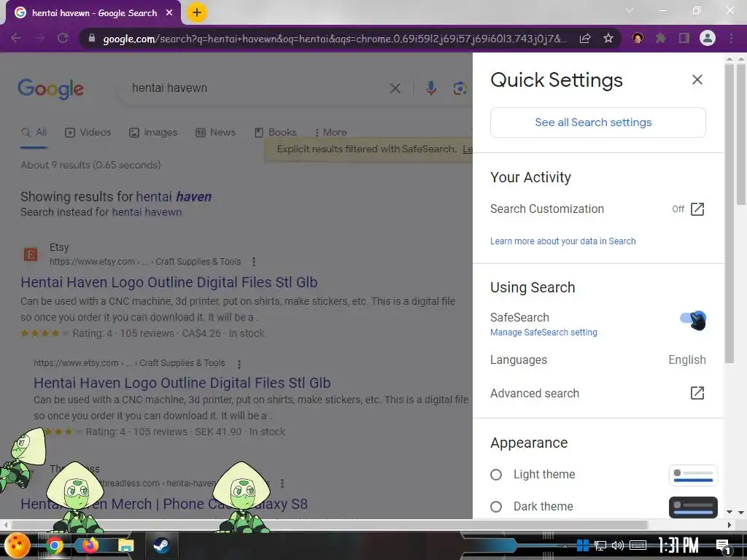Open first Etsy result title link
This screenshot has width=747, height=560.
tap(169, 282)
